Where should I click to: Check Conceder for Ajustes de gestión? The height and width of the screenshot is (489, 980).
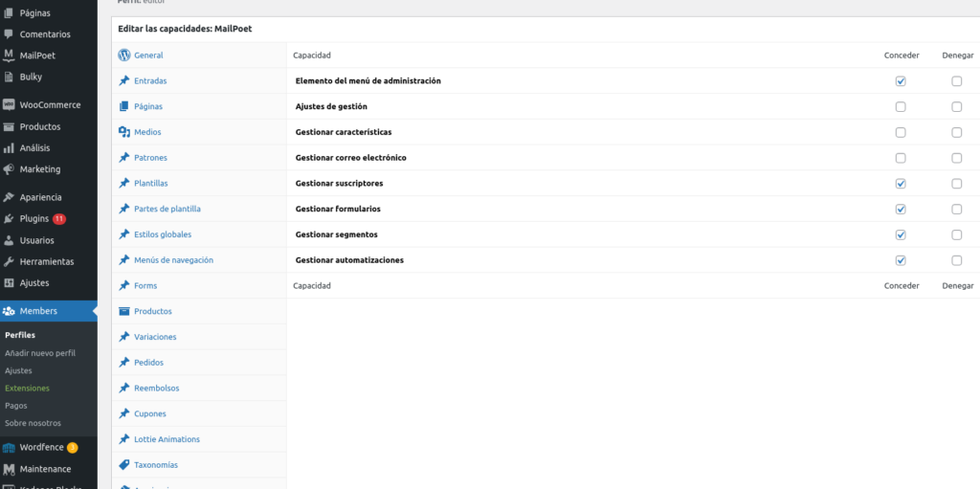tap(901, 107)
